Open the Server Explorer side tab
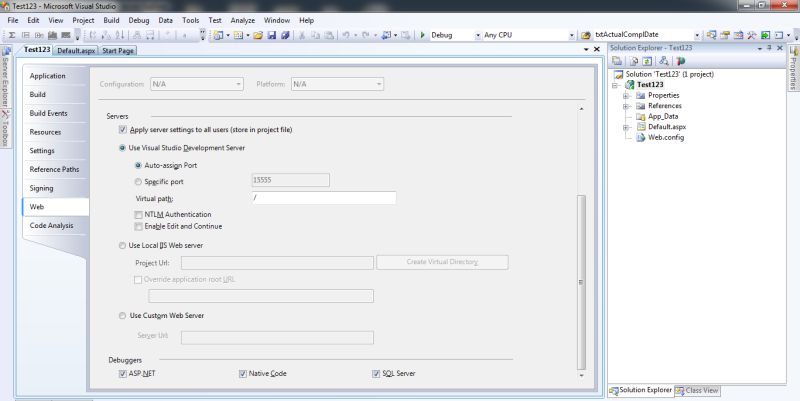Image resolution: width=800 pixels, height=401 pixels. (5, 77)
